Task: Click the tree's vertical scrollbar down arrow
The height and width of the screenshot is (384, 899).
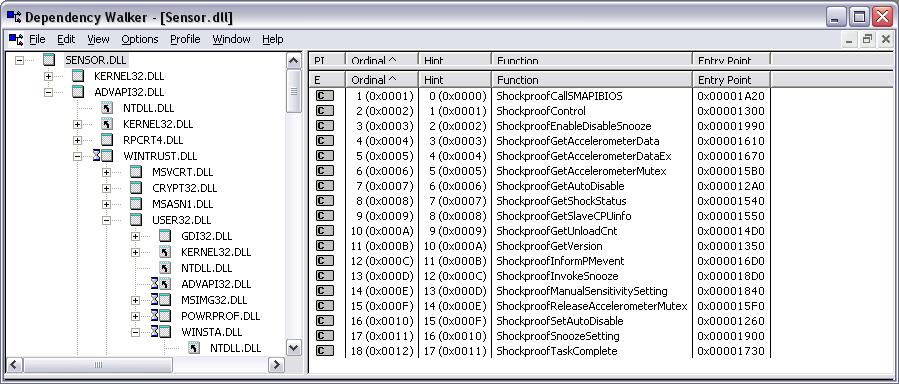Action: pyautogui.click(x=294, y=347)
